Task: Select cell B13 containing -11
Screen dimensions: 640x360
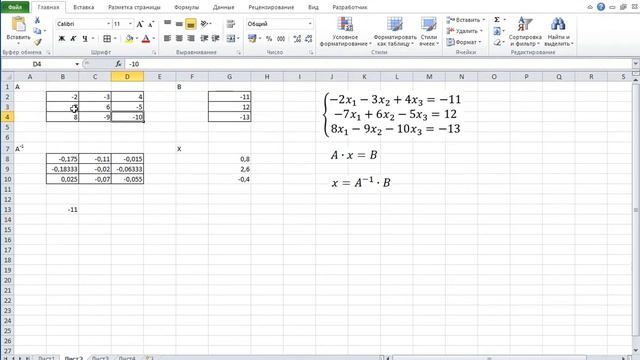Action: (x=62, y=209)
